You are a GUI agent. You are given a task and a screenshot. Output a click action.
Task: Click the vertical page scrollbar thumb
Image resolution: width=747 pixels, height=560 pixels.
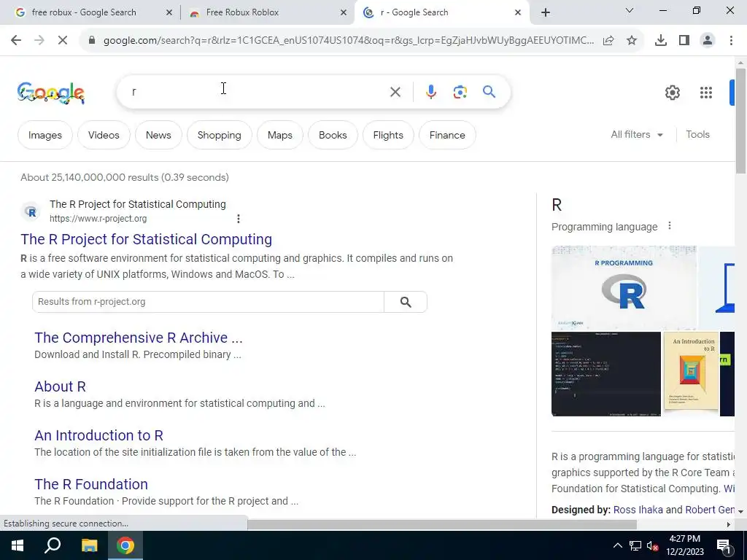(740, 122)
